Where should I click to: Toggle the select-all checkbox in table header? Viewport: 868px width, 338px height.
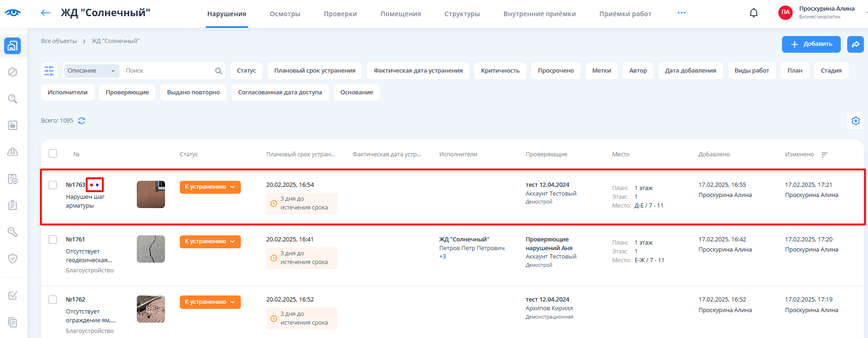(53, 154)
